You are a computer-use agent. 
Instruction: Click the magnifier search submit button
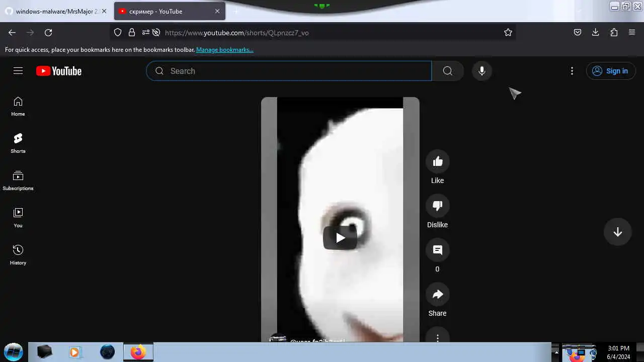(x=448, y=71)
